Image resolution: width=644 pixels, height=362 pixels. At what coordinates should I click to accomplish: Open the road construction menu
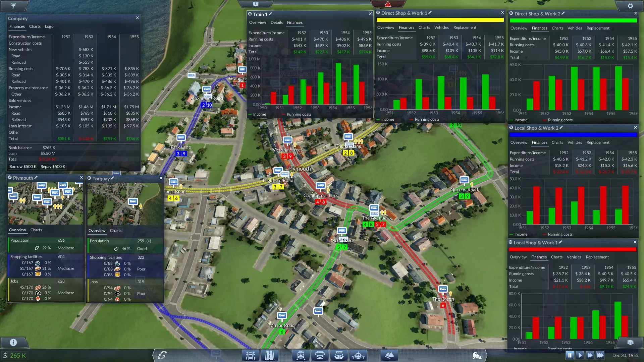point(270,355)
